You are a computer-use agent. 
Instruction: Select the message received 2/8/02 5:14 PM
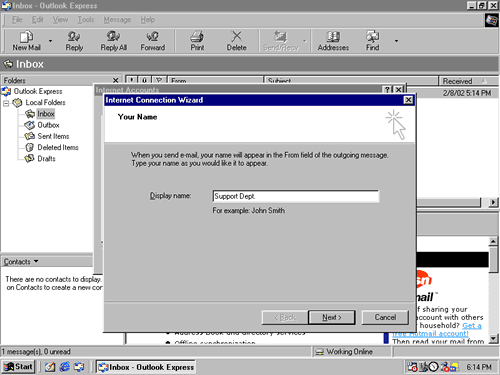pyautogui.click(x=467, y=93)
